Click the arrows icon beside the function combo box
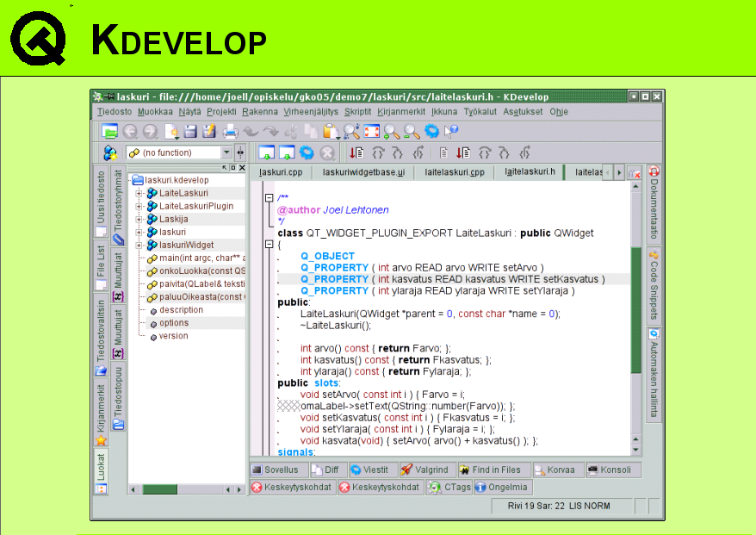 pyautogui.click(x=240, y=153)
